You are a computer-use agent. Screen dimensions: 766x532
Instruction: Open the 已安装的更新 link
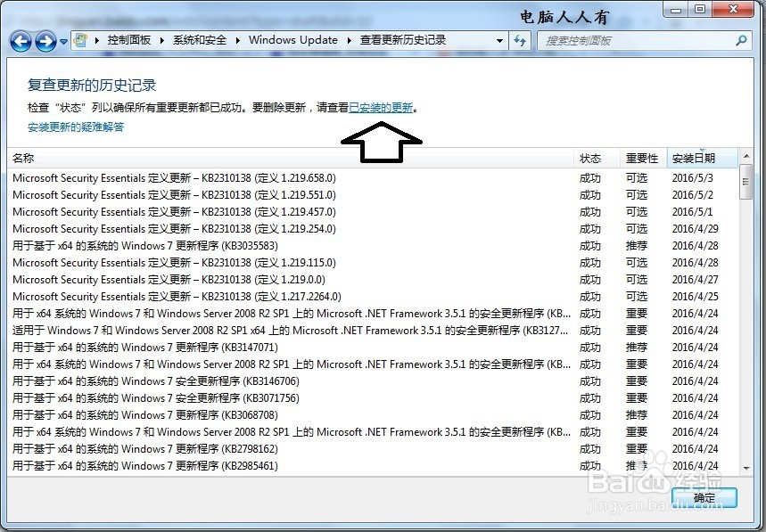[380, 108]
